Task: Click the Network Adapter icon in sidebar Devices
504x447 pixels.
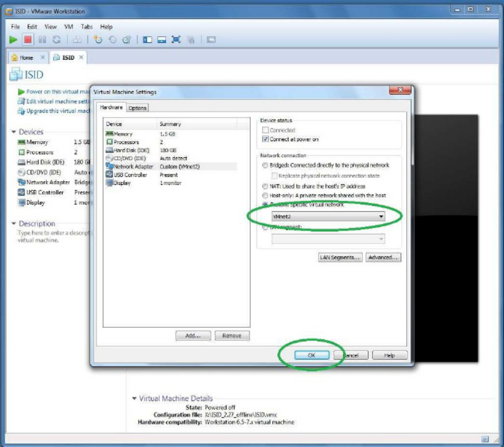Action: (21, 182)
